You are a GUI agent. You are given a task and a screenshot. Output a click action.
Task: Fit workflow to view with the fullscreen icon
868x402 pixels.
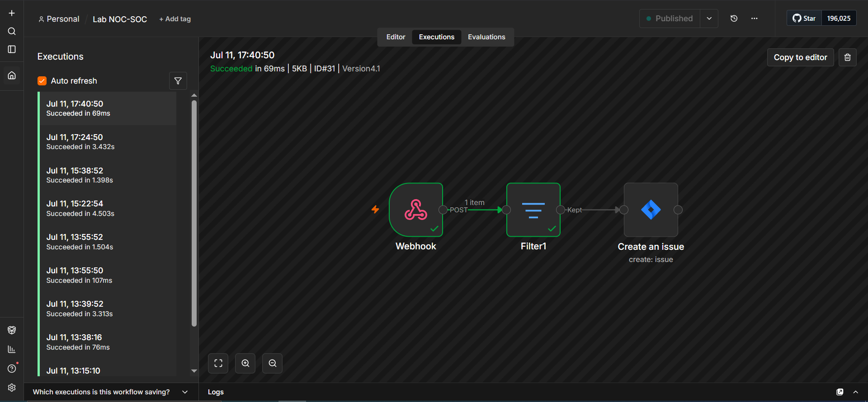tap(218, 363)
